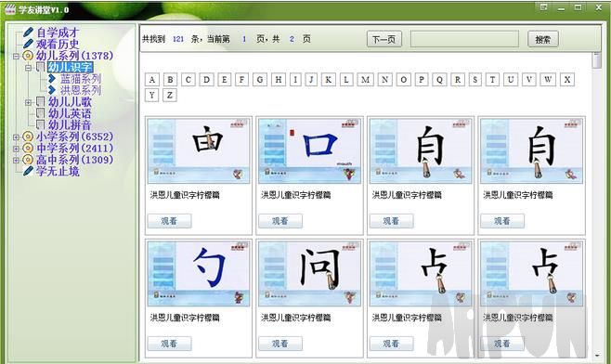
Task: Expand the 中学系列(2411) tree node
Action: 16,149
